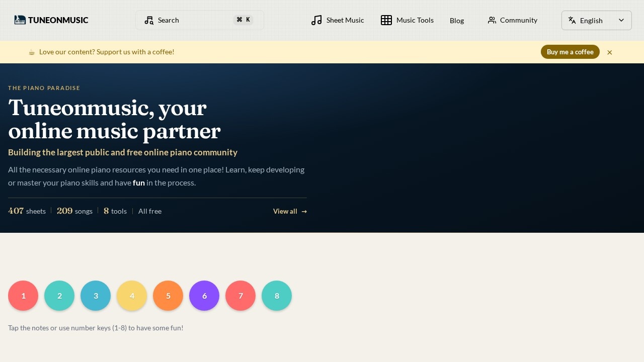Play the orange note 5 circle
644x362 pixels.
click(x=168, y=296)
